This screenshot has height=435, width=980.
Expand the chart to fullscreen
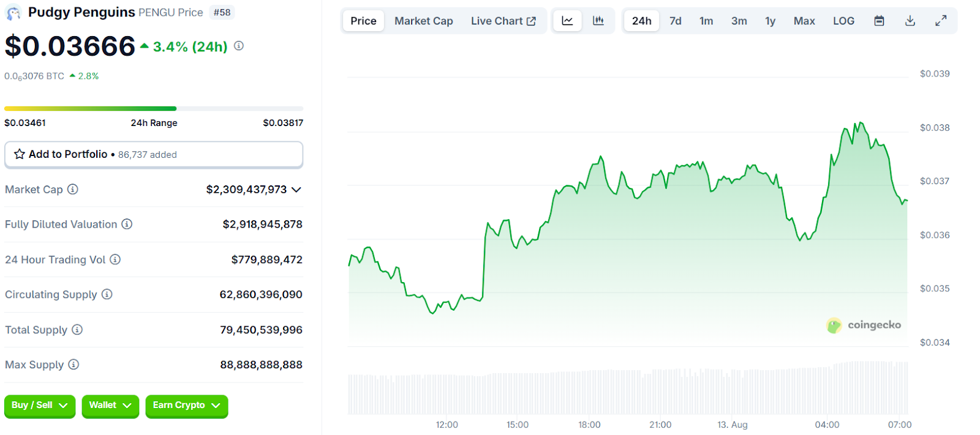pyautogui.click(x=941, y=21)
